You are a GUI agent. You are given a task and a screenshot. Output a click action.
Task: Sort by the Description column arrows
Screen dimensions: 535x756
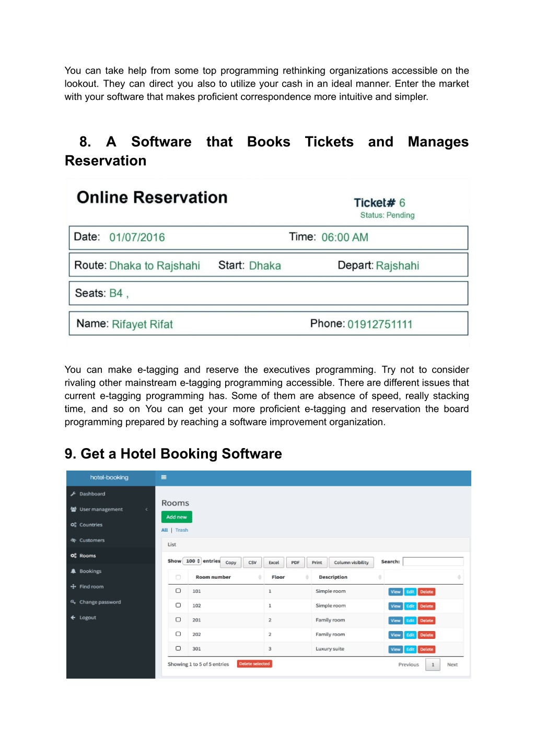(380, 577)
